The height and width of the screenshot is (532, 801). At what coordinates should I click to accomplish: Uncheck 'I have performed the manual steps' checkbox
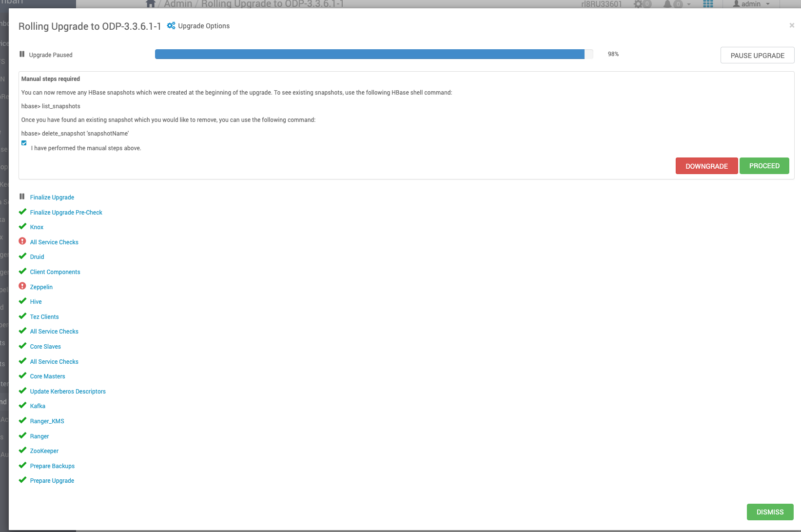[24, 143]
